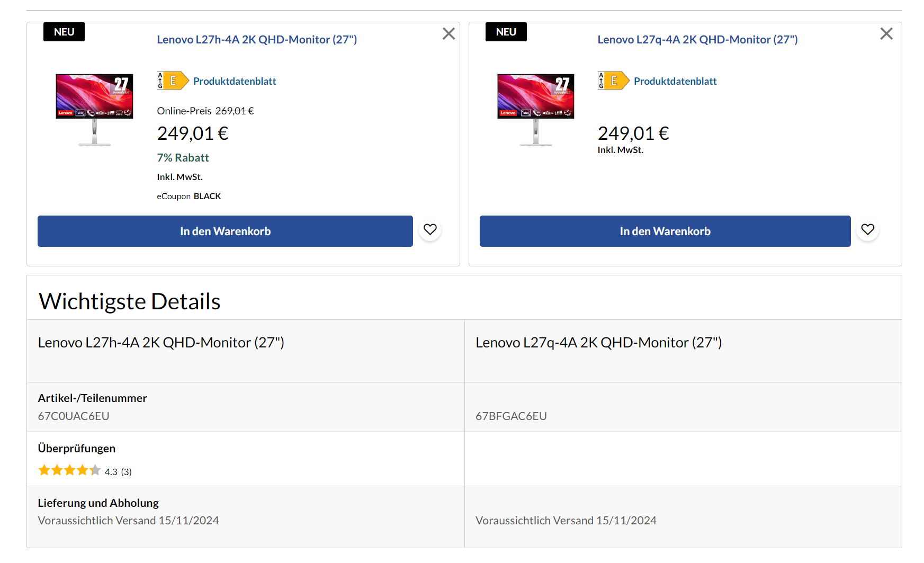Open L27h-4A monitor product image
This screenshot has height=563, width=924.
(x=94, y=109)
